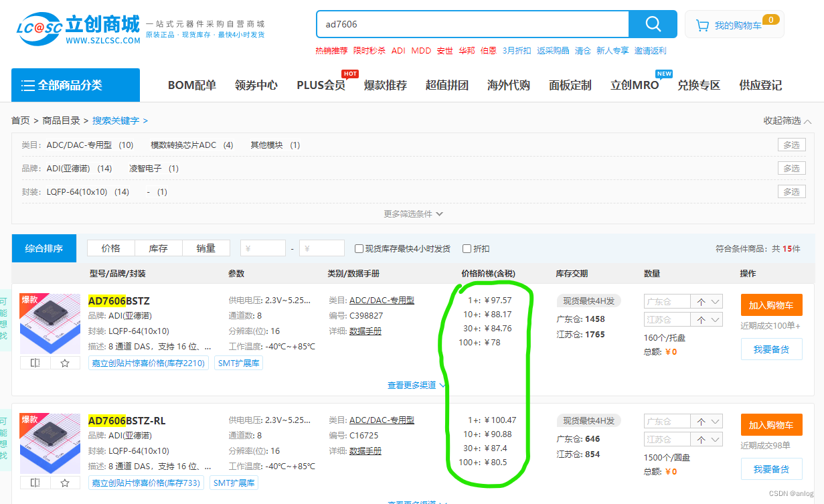
Task: Enable 多选 for 封装 filter row
Action: 791,192
